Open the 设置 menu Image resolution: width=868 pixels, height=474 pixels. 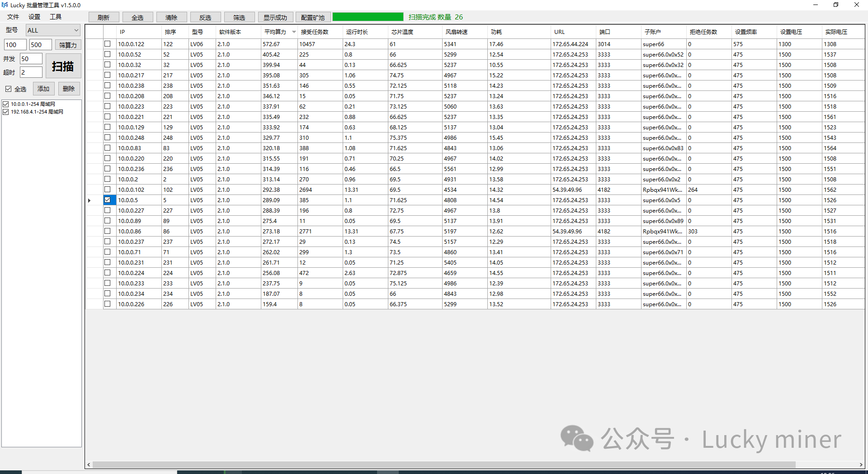[x=34, y=17]
